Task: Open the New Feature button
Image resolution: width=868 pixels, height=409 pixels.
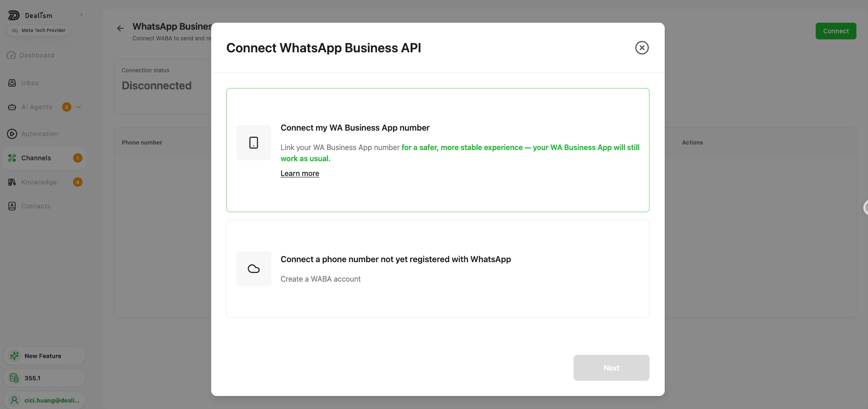Action: 44,356
